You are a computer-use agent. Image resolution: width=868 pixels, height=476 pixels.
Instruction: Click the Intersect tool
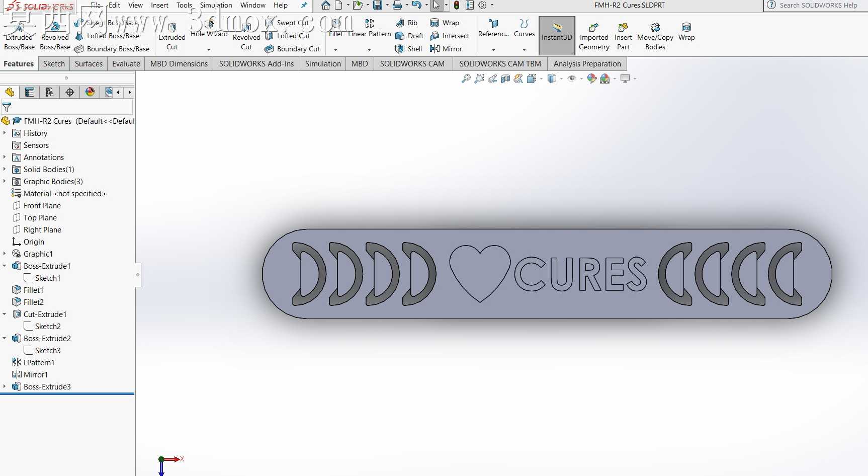pyautogui.click(x=450, y=36)
